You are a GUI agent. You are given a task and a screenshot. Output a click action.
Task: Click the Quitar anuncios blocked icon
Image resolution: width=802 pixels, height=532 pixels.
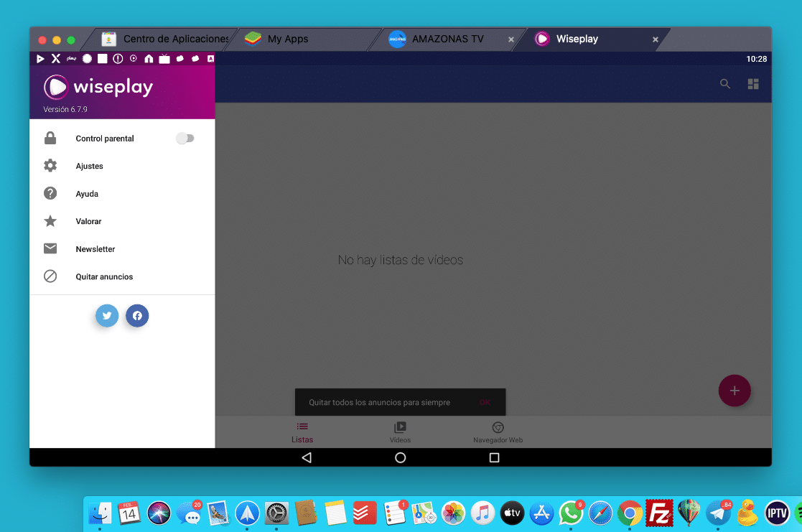click(50, 276)
